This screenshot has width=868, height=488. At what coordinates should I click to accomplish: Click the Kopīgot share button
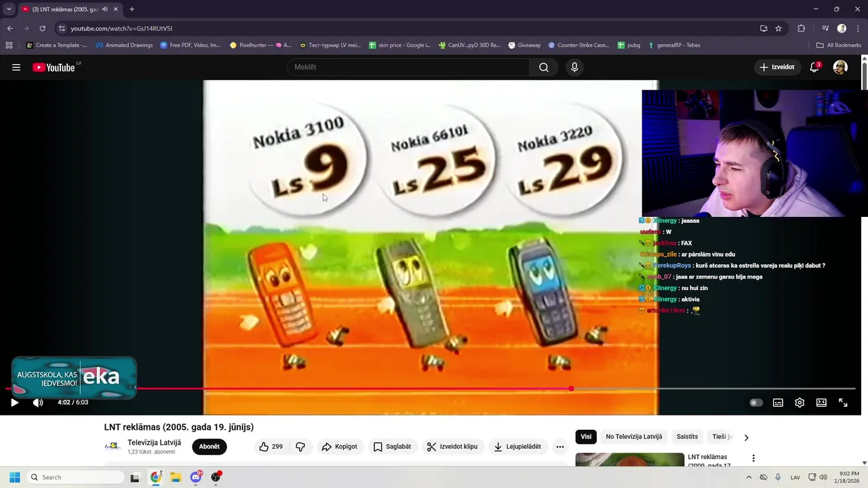point(339,447)
